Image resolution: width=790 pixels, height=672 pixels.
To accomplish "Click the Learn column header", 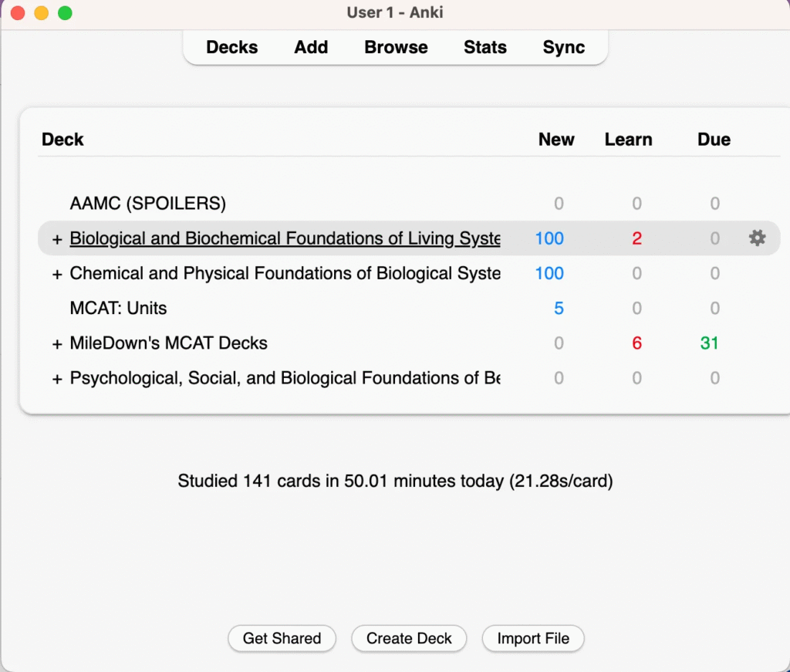I will point(628,139).
